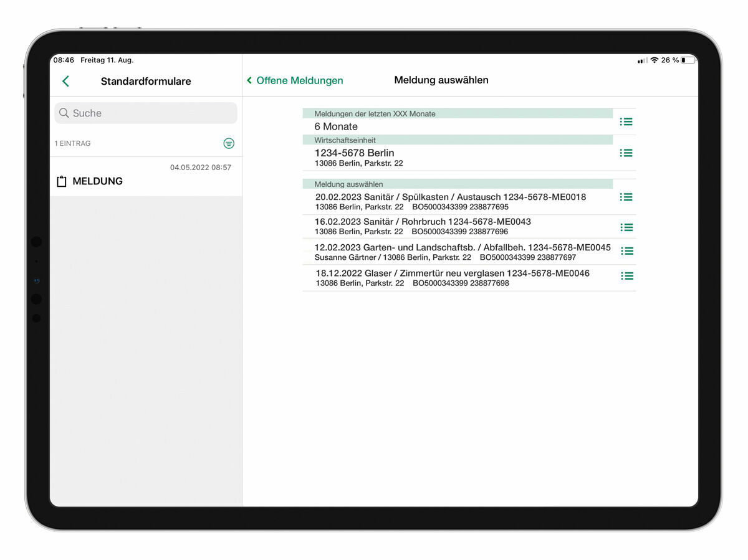Viewport: 748px width, 560px height.
Task: Open the list icon next to 6 Monate
Action: coord(626,121)
